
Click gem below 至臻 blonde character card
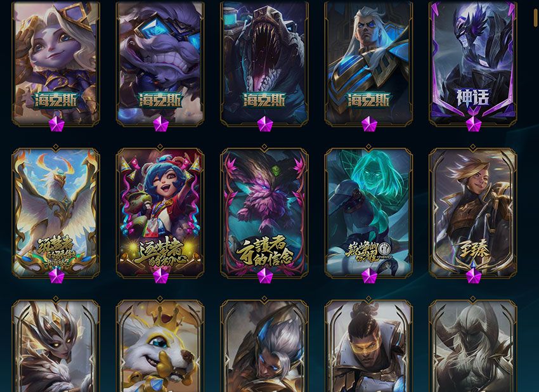[473, 276]
